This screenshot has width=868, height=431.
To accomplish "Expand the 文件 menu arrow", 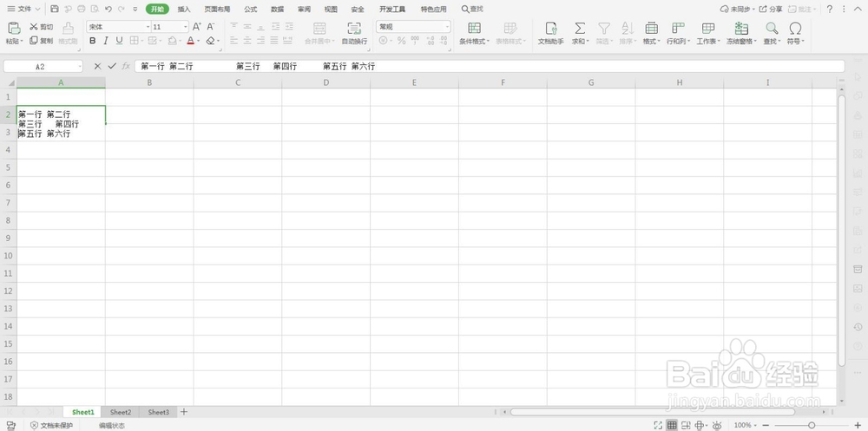I will 37,9.
